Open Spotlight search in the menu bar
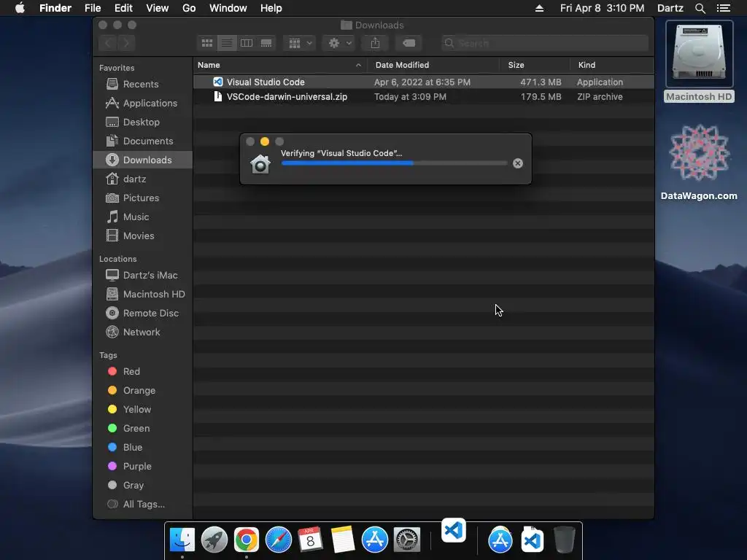 click(x=700, y=8)
